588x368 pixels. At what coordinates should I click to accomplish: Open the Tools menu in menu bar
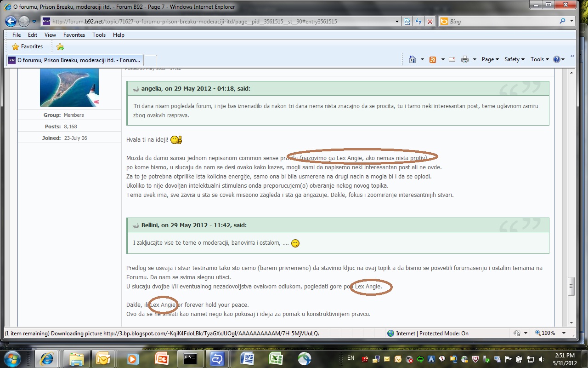click(99, 35)
